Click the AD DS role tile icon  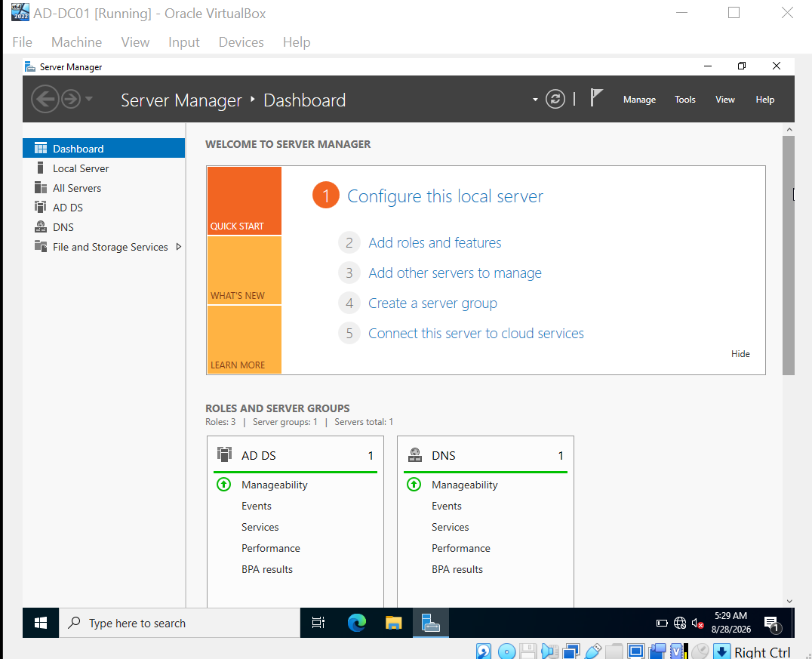(x=224, y=454)
